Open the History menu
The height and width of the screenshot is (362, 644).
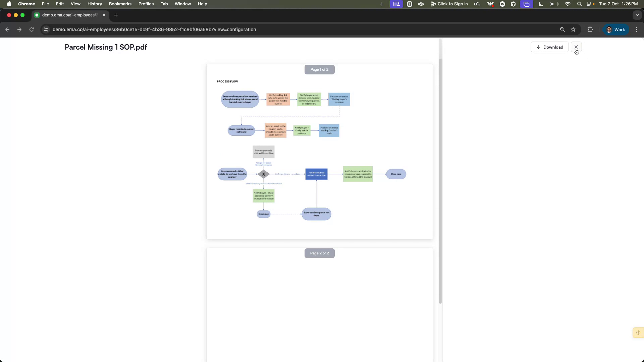pyautogui.click(x=95, y=4)
